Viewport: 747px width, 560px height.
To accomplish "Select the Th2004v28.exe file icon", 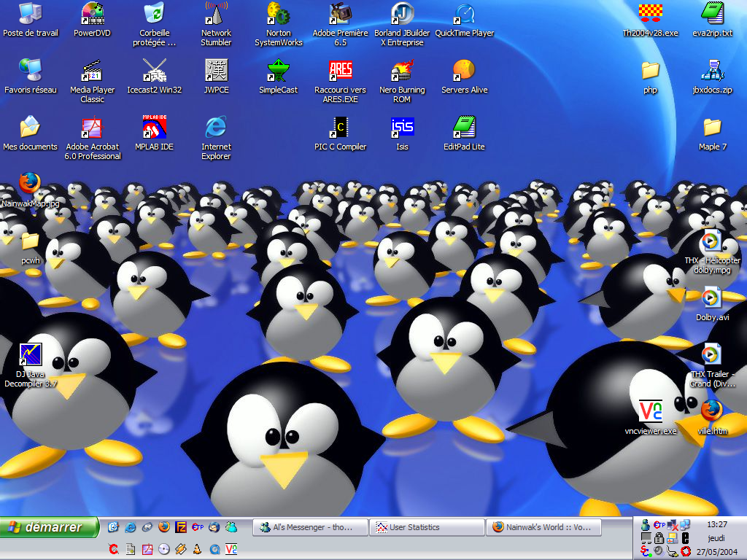I will click(x=650, y=15).
